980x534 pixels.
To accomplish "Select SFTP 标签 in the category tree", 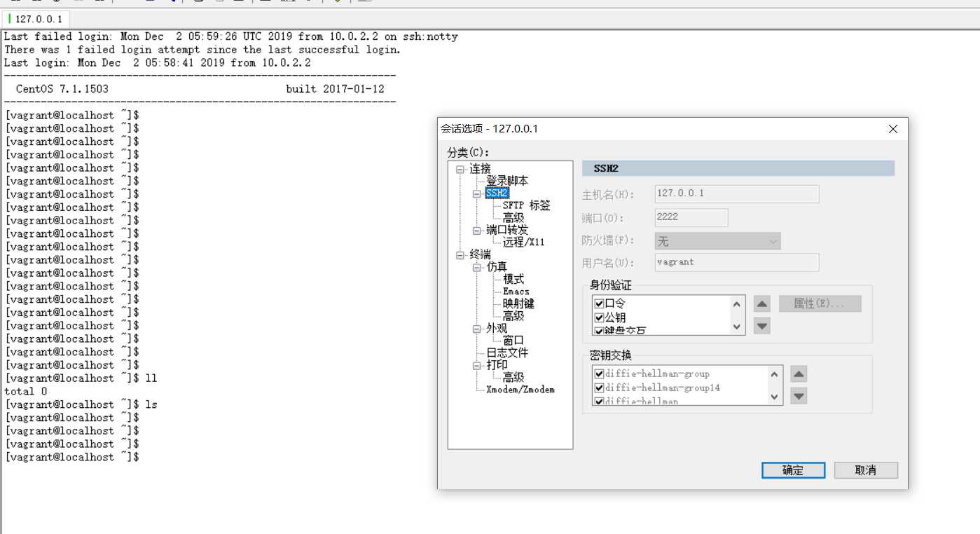I will (526, 205).
